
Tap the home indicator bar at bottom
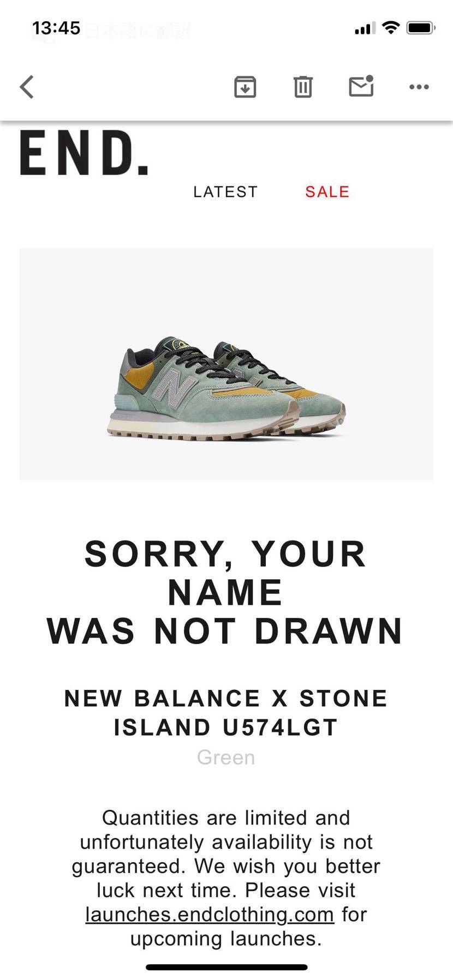(226, 967)
